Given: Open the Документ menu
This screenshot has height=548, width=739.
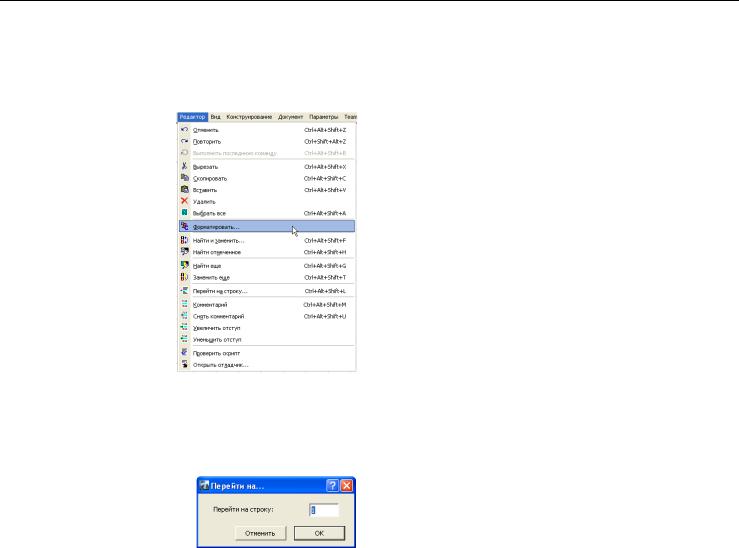Looking at the screenshot, I should click(290, 117).
